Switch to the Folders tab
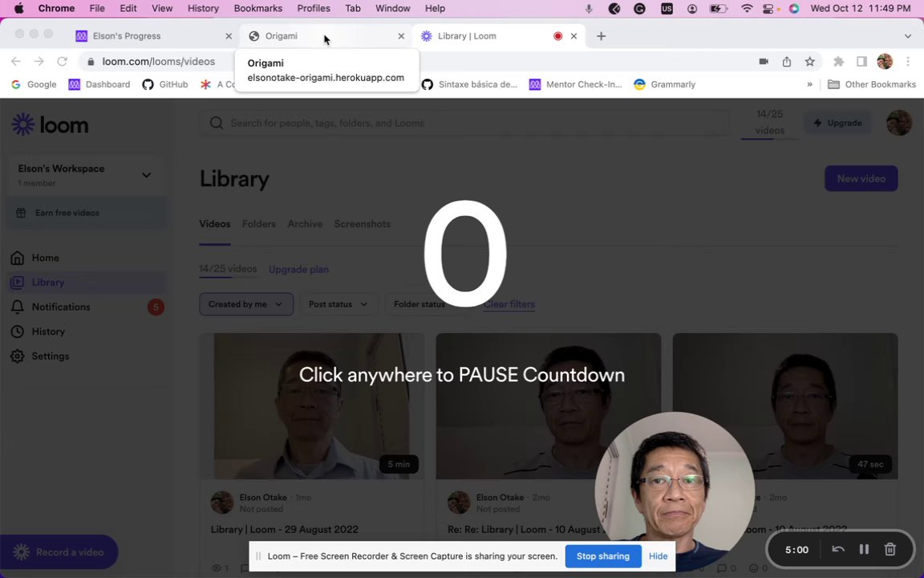Viewport: 924px width, 578px height. click(259, 224)
